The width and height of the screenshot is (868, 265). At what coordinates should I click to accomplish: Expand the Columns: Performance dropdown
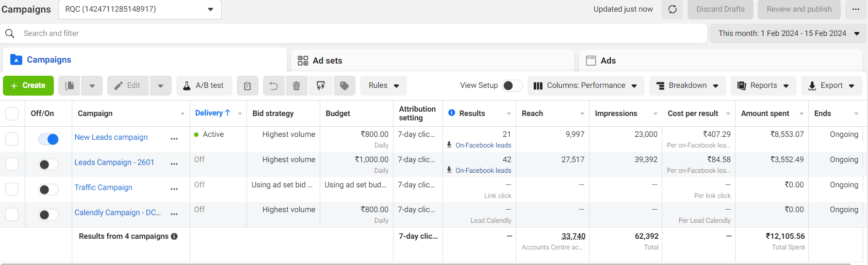point(586,85)
